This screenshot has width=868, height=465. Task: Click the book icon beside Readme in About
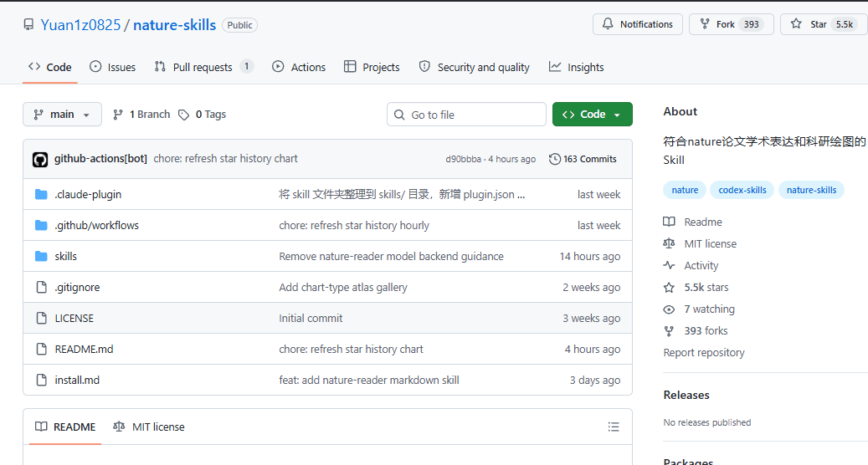pyautogui.click(x=669, y=222)
